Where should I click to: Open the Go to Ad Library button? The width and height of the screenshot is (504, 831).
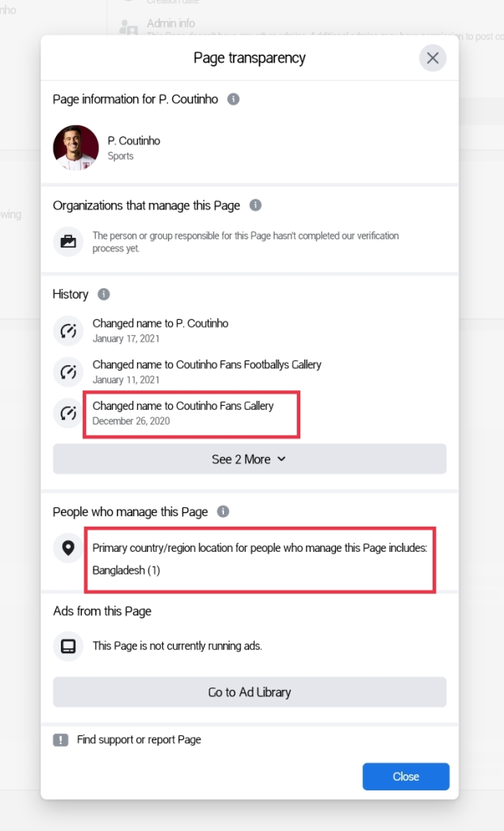click(250, 692)
